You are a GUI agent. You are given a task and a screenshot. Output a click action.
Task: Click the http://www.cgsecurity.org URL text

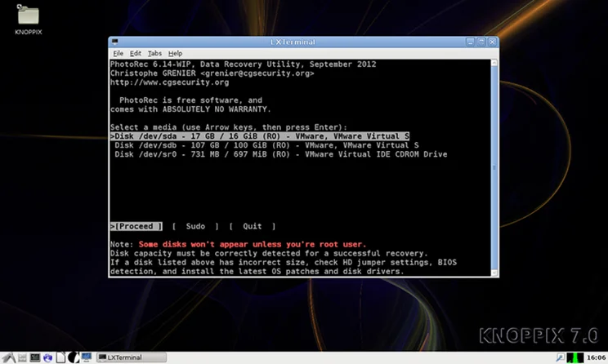tap(169, 82)
